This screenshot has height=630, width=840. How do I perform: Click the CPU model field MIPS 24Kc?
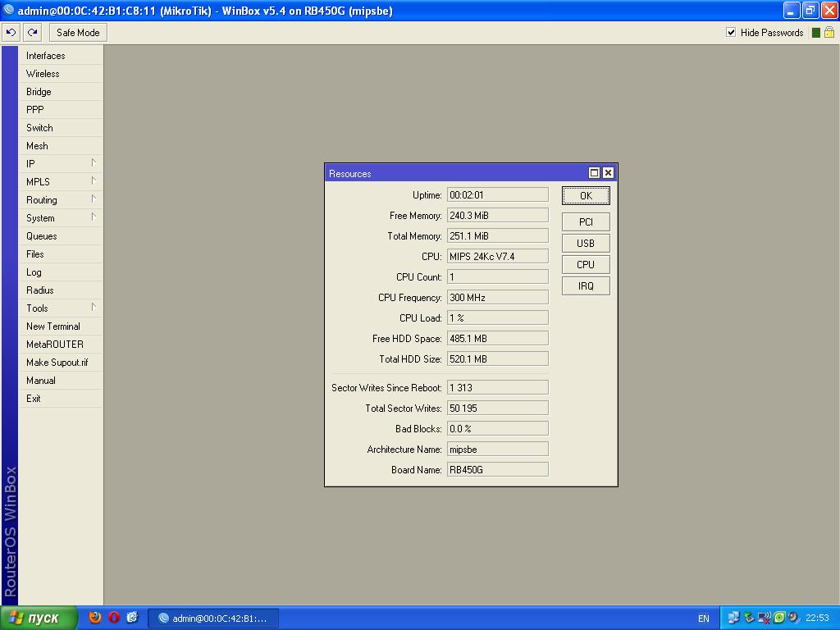(498, 256)
